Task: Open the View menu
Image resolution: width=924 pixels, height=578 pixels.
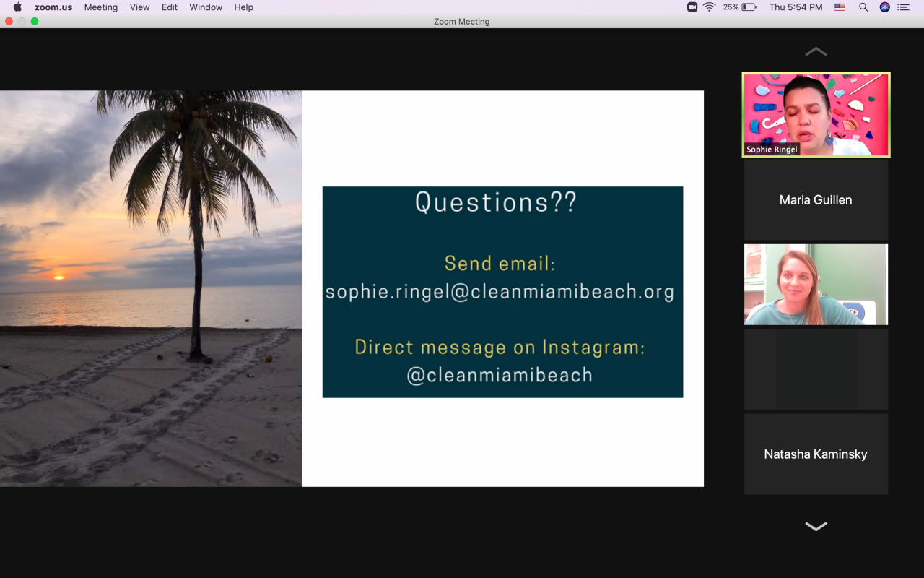Action: (139, 7)
